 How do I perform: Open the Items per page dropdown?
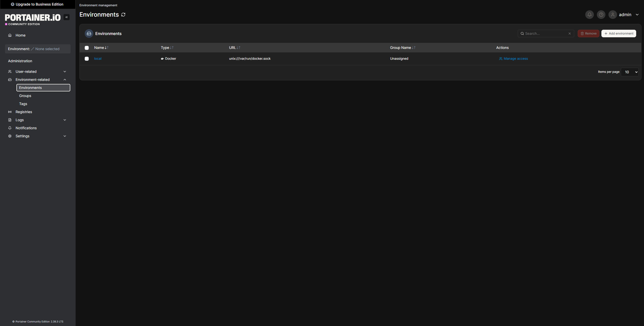pyautogui.click(x=630, y=72)
